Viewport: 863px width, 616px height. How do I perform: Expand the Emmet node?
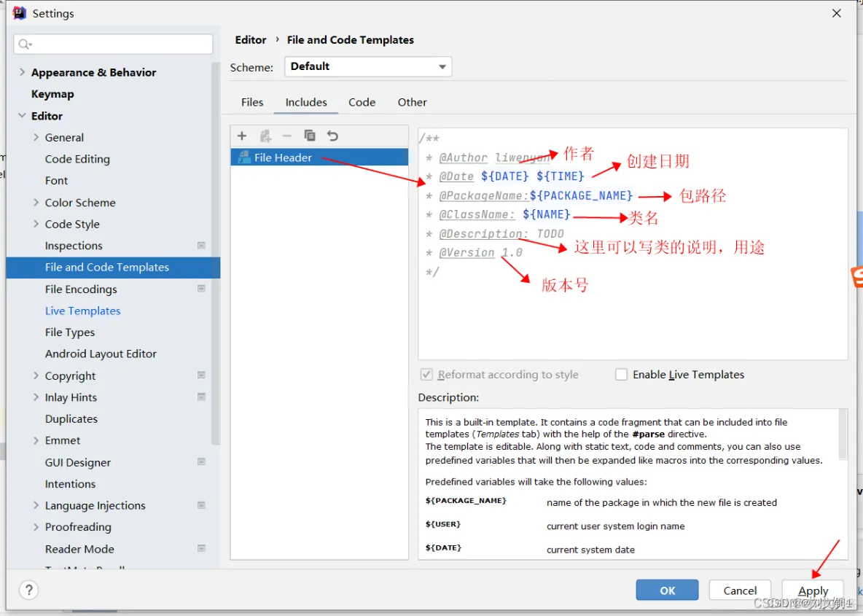point(36,440)
